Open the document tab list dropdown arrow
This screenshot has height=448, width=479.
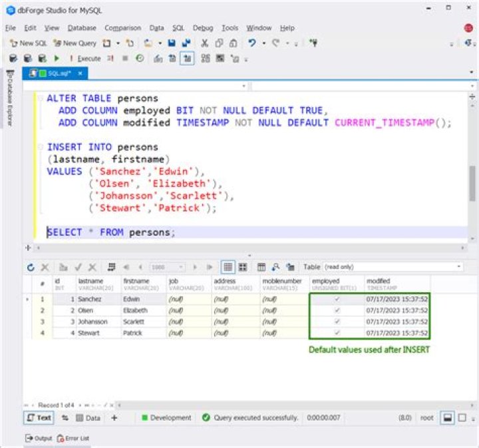(x=472, y=73)
